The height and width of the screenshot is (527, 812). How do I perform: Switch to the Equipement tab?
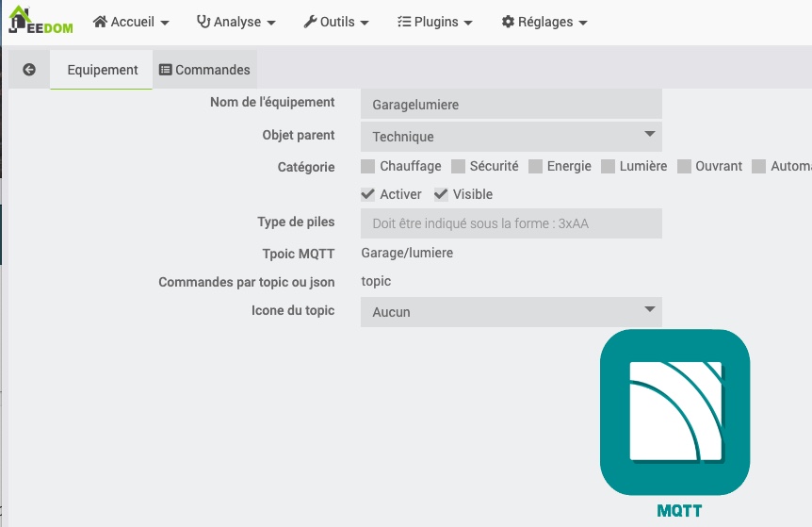tap(102, 70)
